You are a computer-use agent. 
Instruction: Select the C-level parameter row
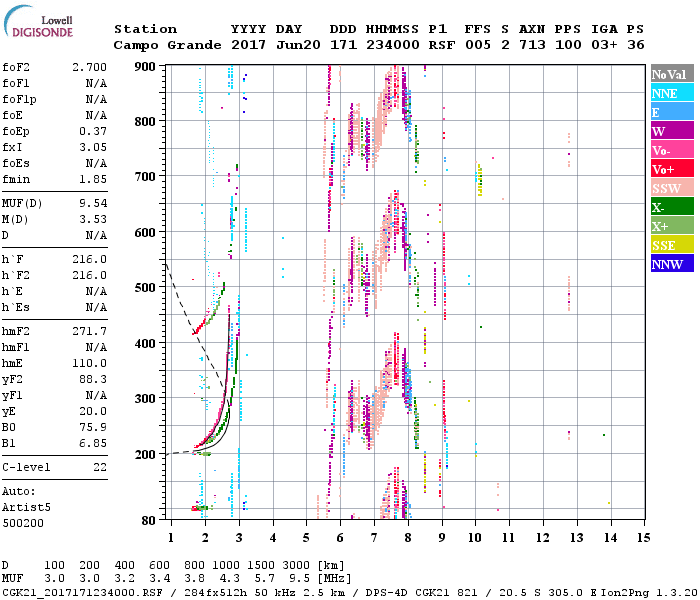click(x=54, y=467)
